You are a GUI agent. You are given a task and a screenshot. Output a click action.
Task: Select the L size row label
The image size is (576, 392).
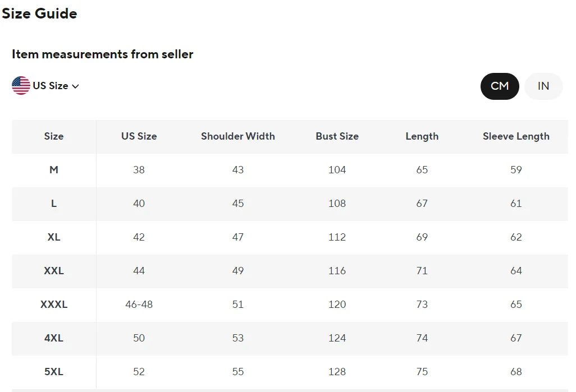point(54,204)
